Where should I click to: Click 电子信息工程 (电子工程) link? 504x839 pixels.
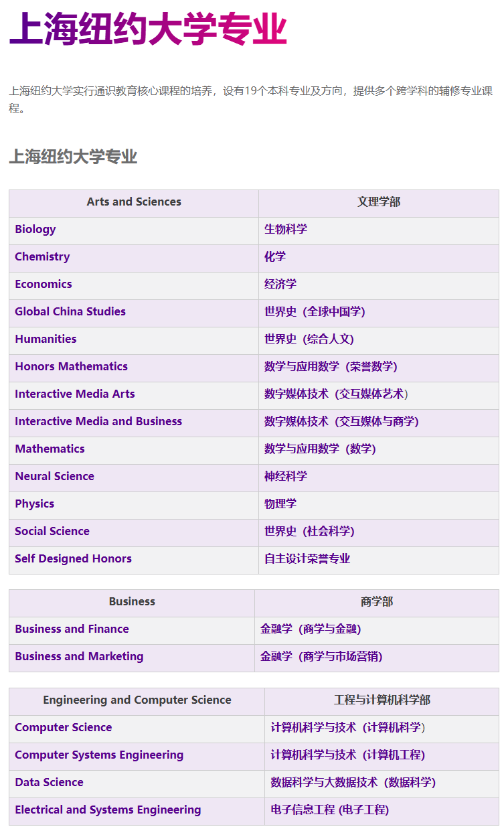pos(329,810)
